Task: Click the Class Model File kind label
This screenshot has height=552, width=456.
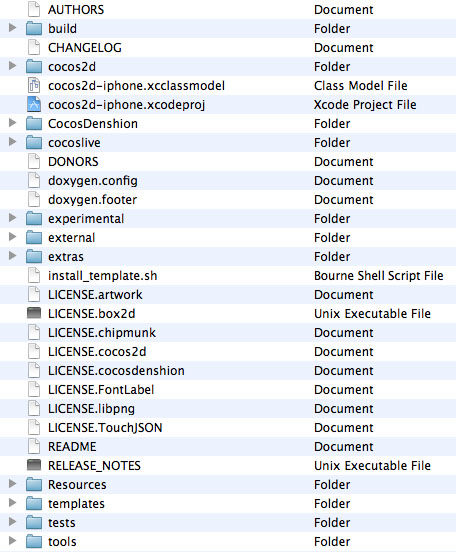Action: point(361,86)
